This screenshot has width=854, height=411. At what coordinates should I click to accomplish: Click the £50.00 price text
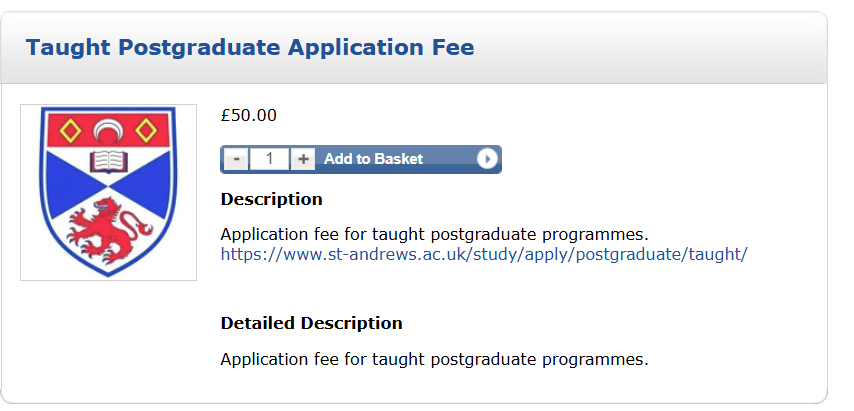(248, 115)
